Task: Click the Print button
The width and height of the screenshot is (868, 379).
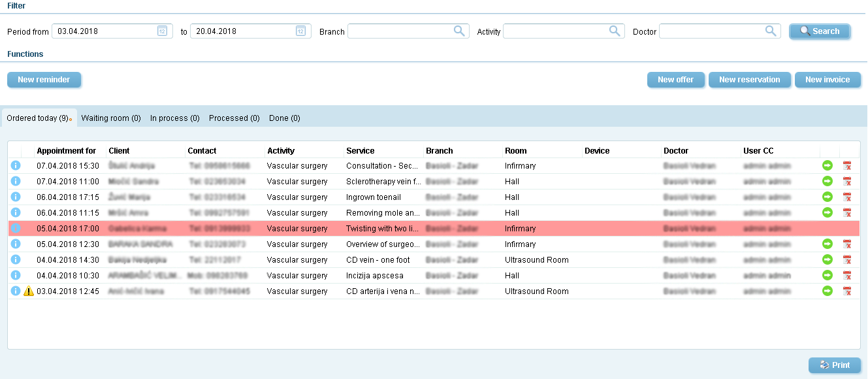Action: tap(834, 365)
